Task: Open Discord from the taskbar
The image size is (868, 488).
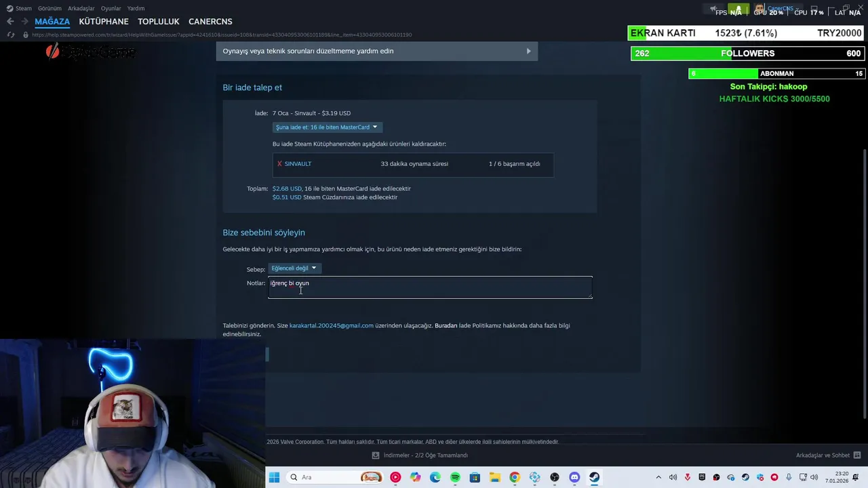Action: coord(574,477)
